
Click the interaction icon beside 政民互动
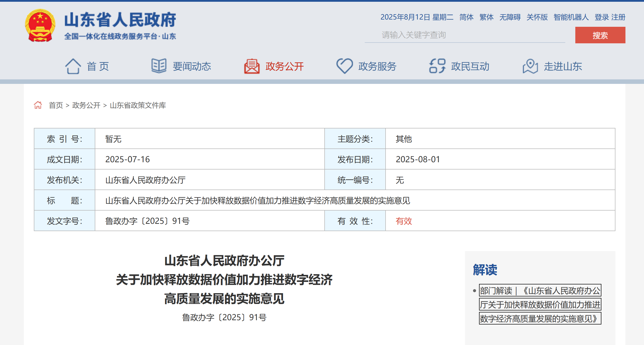click(x=437, y=66)
